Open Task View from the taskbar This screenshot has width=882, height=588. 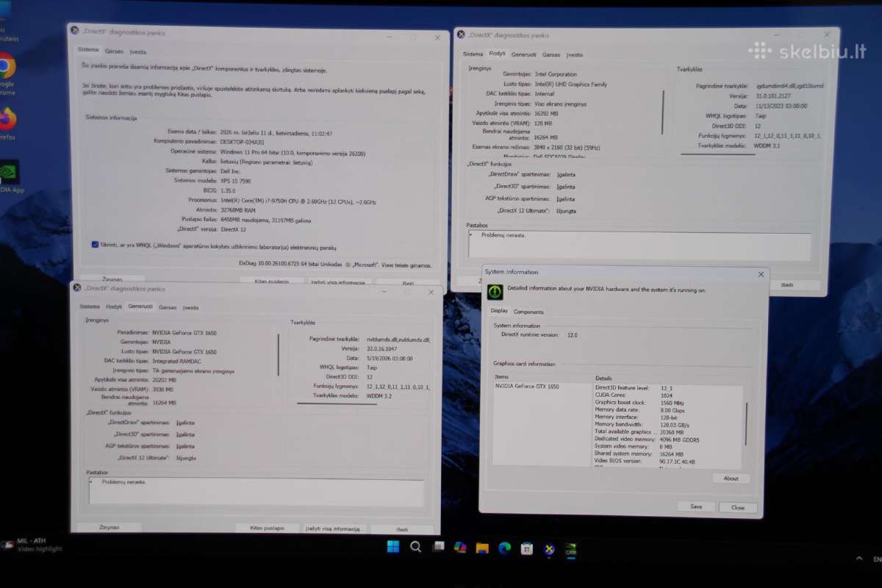pyautogui.click(x=438, y=547)
